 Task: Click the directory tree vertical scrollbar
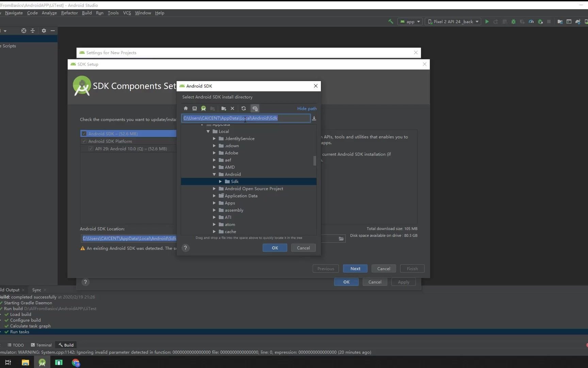[x=315, y=161]
